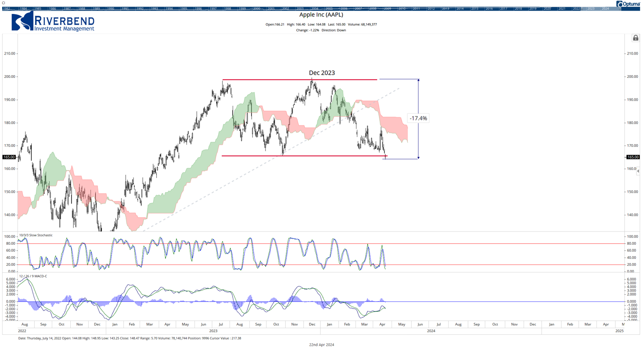Select 2023 in the top year strip
The image size is (644, 348).
[x=590, y=8]
